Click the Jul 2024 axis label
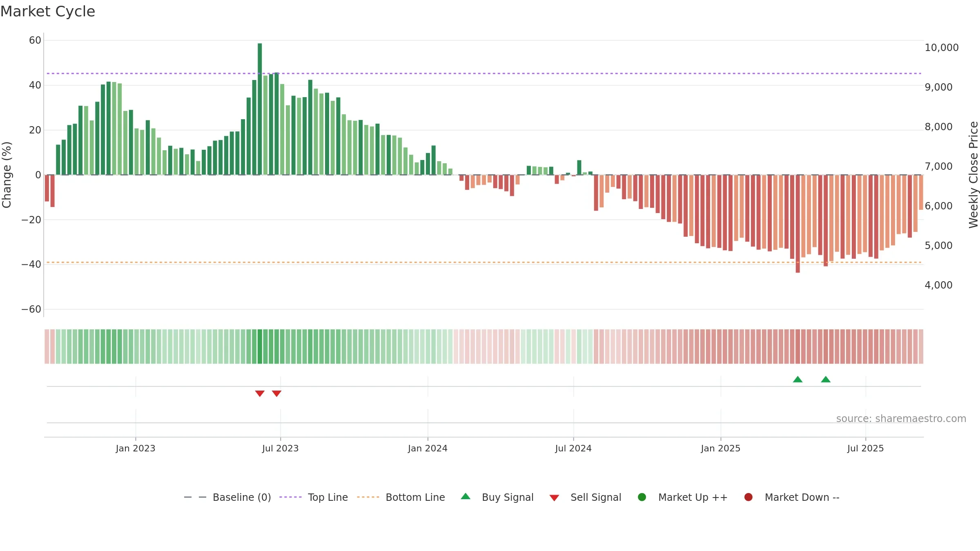 click(x=573, y=448)
